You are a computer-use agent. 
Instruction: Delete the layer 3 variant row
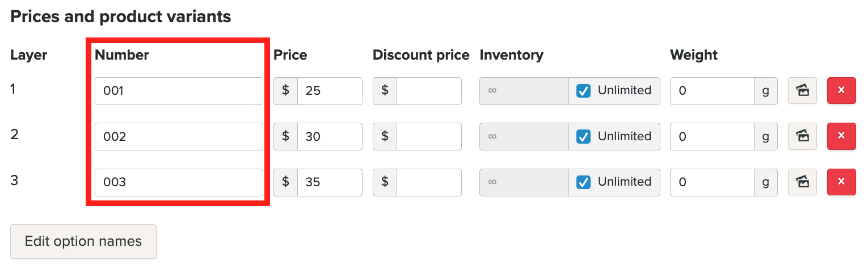tap(841, 182)
